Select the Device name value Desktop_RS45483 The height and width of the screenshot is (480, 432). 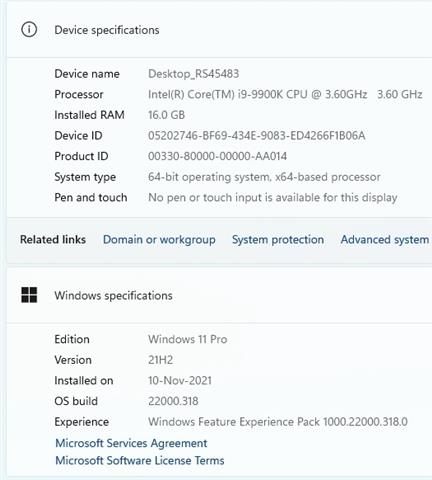(193, 74)
